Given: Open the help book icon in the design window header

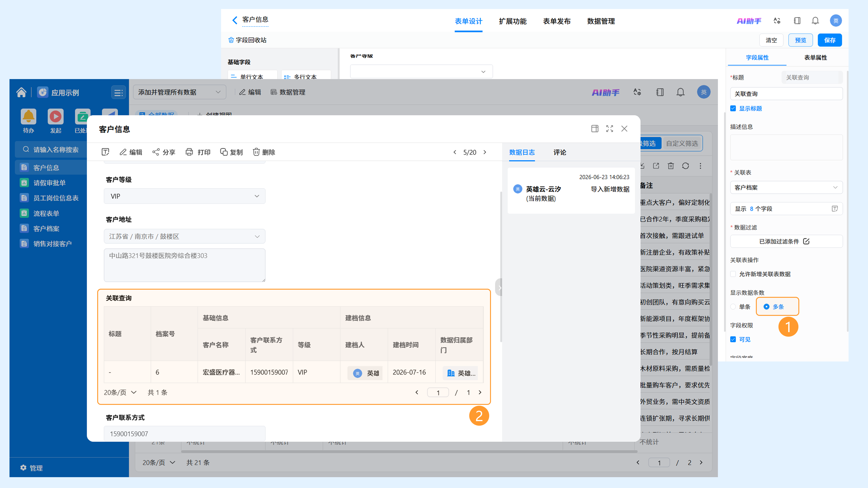Looking at the screenshot, I should [797, 21].
